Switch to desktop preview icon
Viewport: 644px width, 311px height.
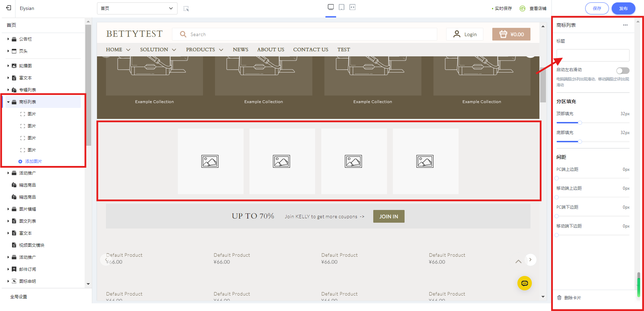(331, 7)
